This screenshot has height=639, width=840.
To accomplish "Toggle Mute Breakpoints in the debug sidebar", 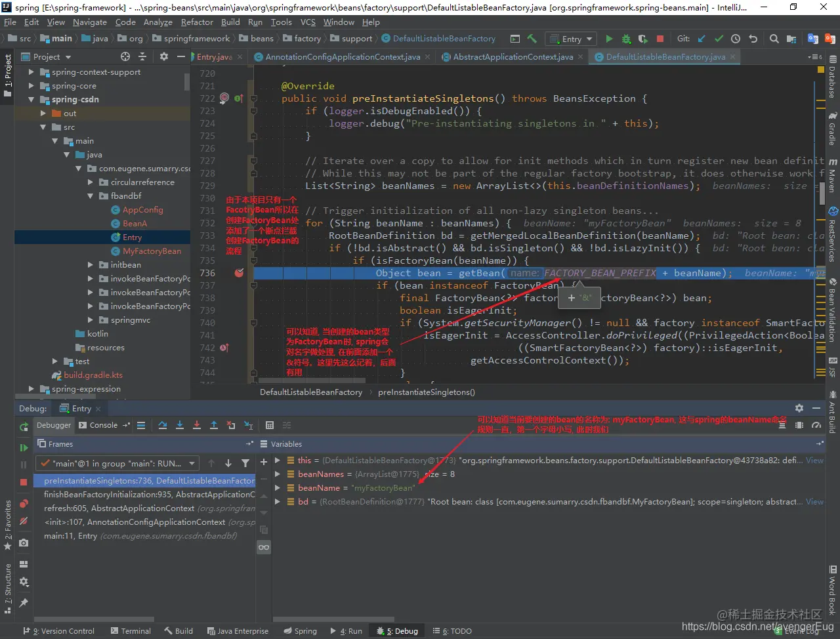I will [x=24, y=521].
